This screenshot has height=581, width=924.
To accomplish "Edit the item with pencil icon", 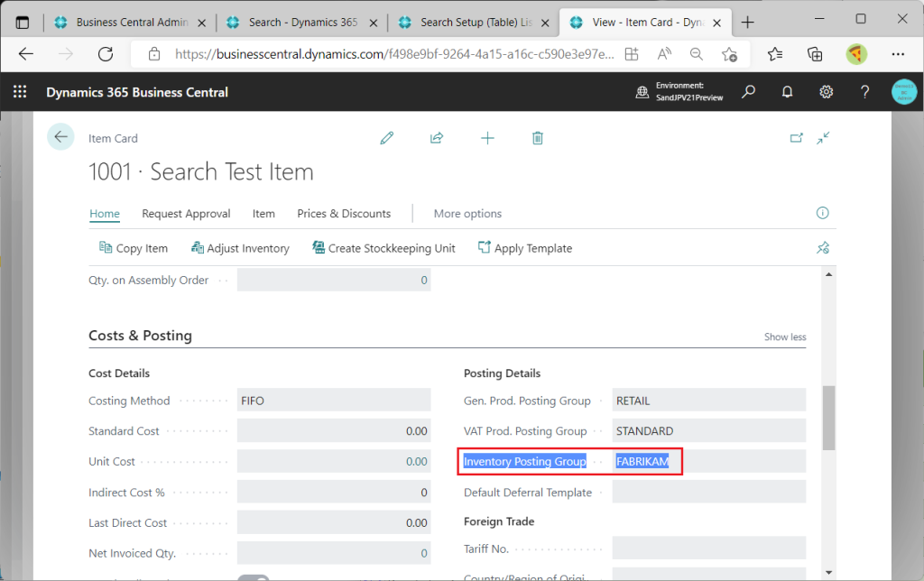I will [386, 138].
